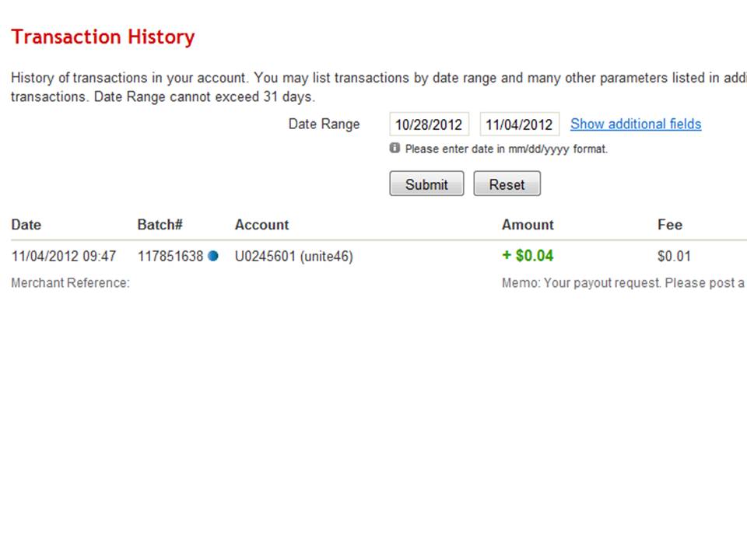Reset the transaction search form
The height and width of the screenshot is (560, 747).
pyautogui.click(x=507, y=184)
